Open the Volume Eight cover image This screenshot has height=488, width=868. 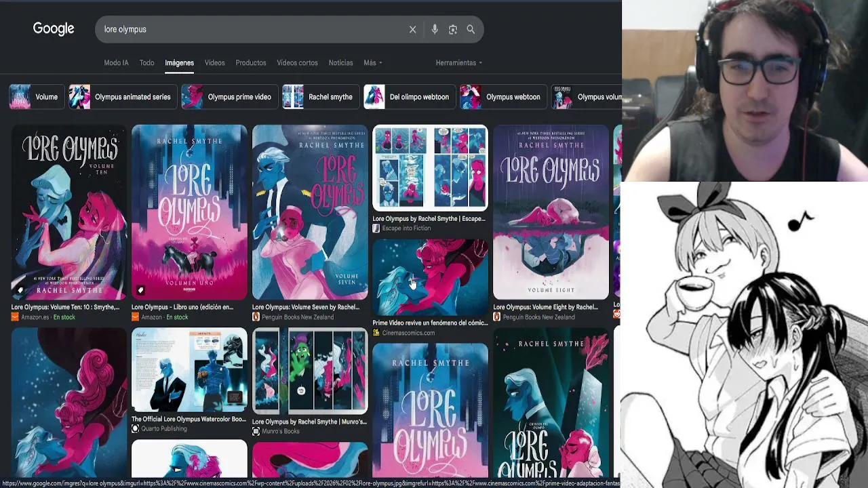[551, 212]
